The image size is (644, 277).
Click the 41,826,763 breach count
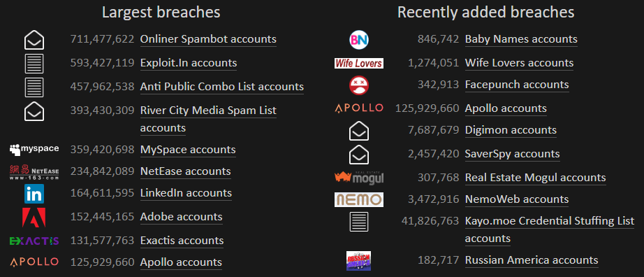coord(430,221)
